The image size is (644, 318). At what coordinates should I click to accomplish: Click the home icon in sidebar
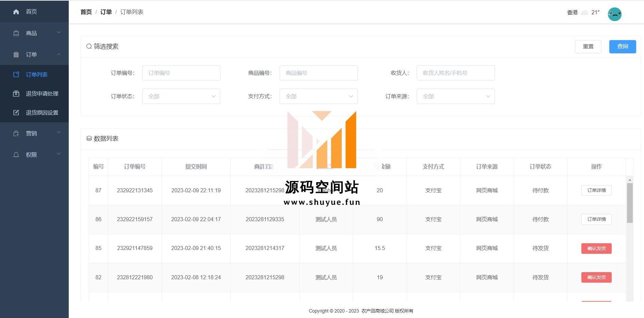[16, 12]
